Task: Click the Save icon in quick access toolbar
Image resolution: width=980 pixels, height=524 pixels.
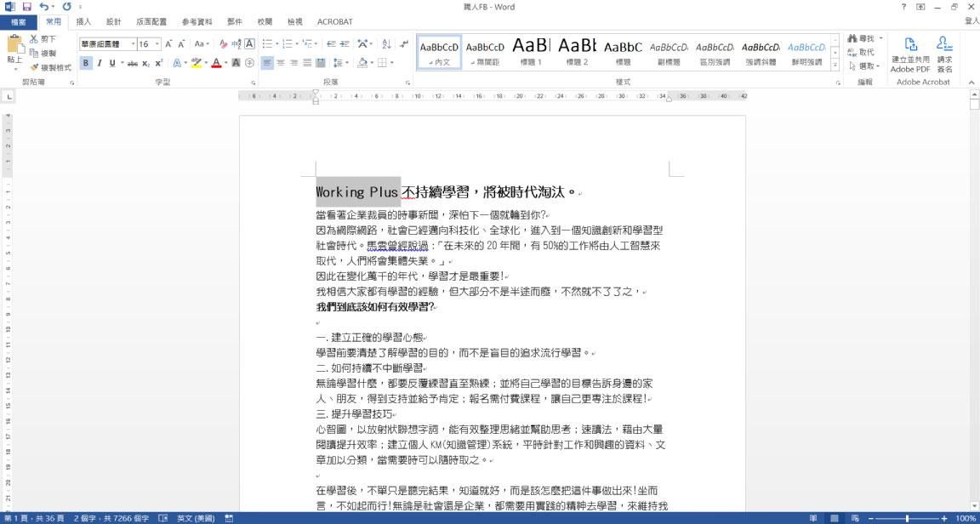Action: click(x=26, y=7)
